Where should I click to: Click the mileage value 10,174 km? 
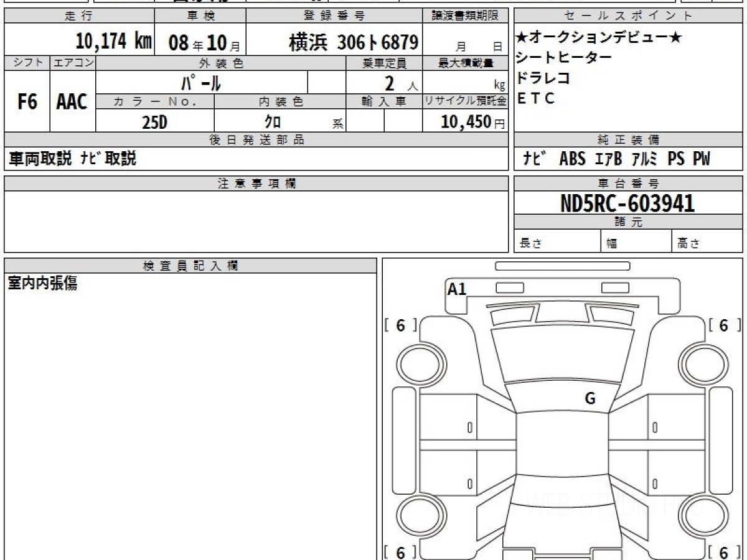(x=114, y=42)
